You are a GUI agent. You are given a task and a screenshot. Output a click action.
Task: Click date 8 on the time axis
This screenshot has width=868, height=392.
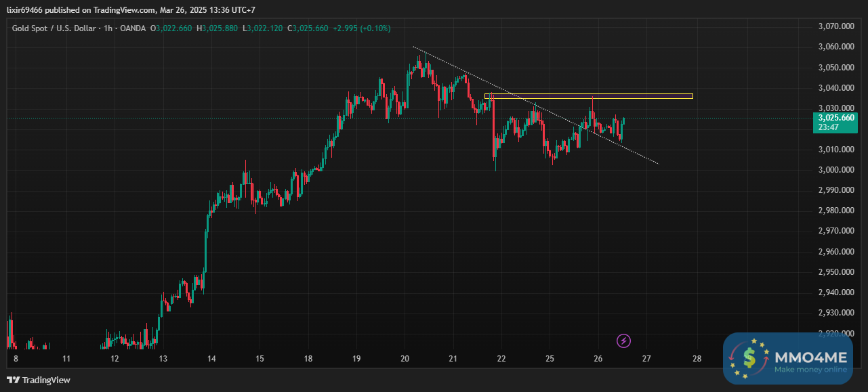tap(16, 359)
